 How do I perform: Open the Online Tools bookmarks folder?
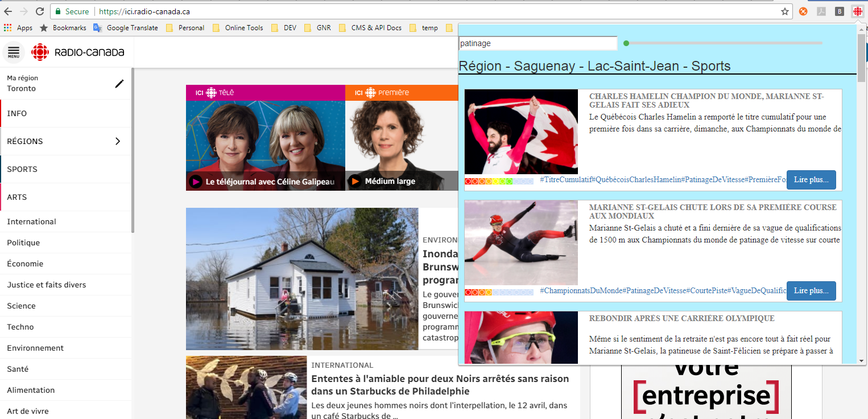coord(238,28)
